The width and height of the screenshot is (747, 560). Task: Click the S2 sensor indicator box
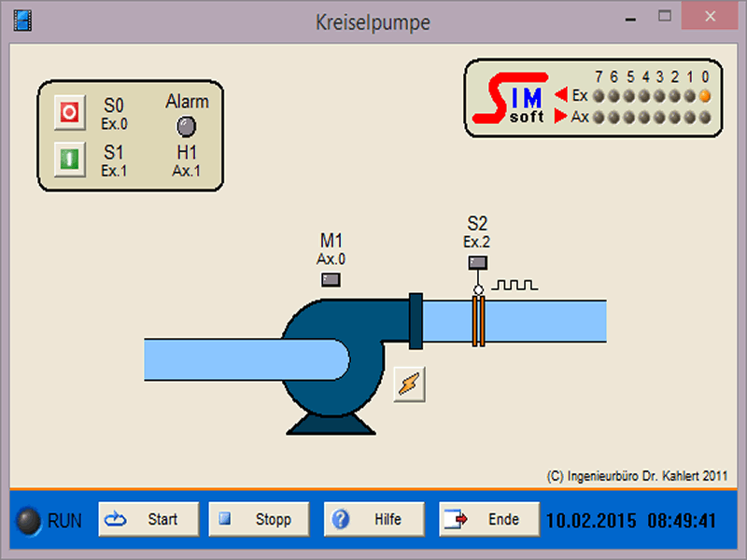tap(477, 262)
